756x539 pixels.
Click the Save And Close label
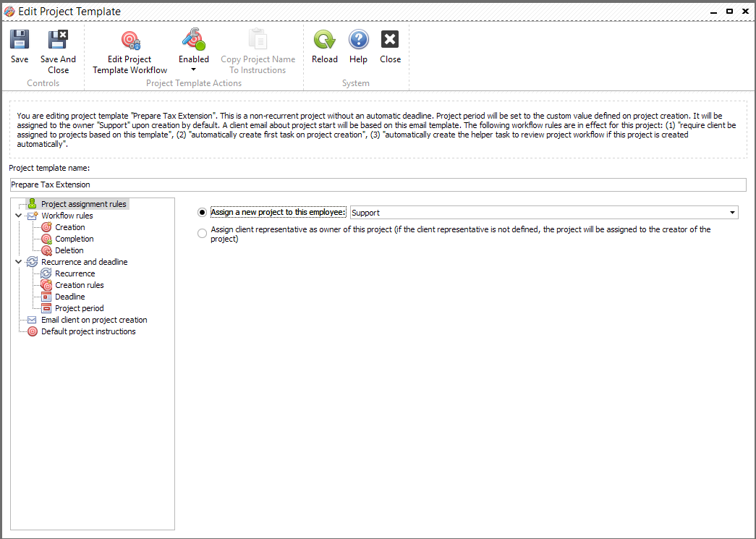click(x=58, y=64)
